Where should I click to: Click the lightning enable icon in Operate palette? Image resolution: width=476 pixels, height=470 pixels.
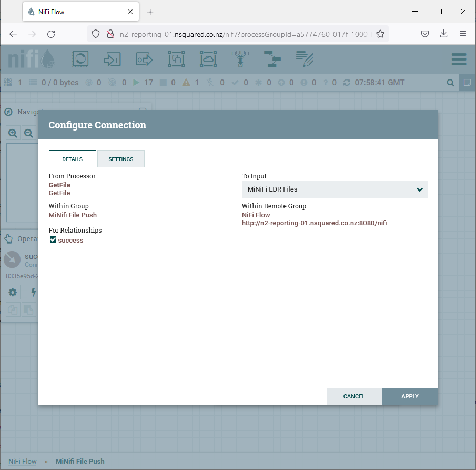point(33,292)
